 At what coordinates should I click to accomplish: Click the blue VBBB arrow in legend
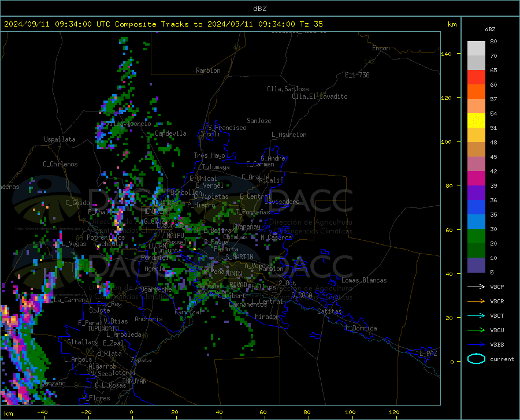coord(476,345)
